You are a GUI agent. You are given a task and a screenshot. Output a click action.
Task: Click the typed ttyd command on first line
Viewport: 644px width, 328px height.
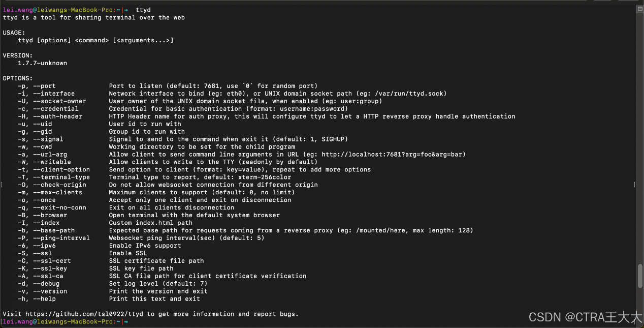tap(143, 10)
